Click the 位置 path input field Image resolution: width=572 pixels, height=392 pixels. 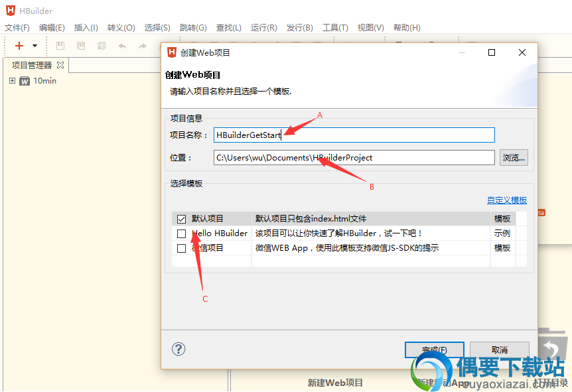(354, 157)
